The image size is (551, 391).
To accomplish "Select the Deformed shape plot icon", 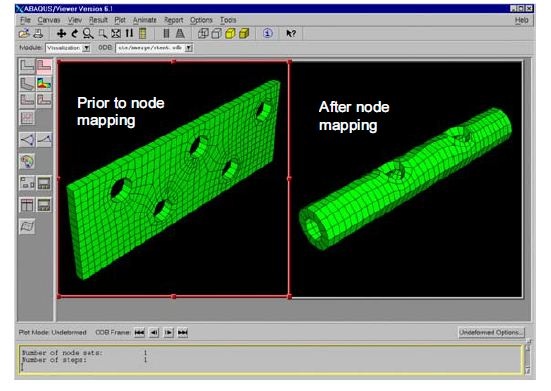I will coord(27,84).
